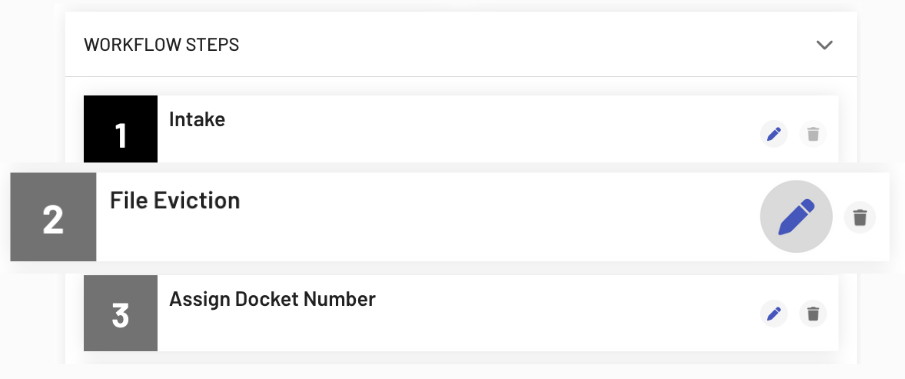905x379 pixels.
Task: Click the Assign Docket Number step name
Action: coord(272,299)
